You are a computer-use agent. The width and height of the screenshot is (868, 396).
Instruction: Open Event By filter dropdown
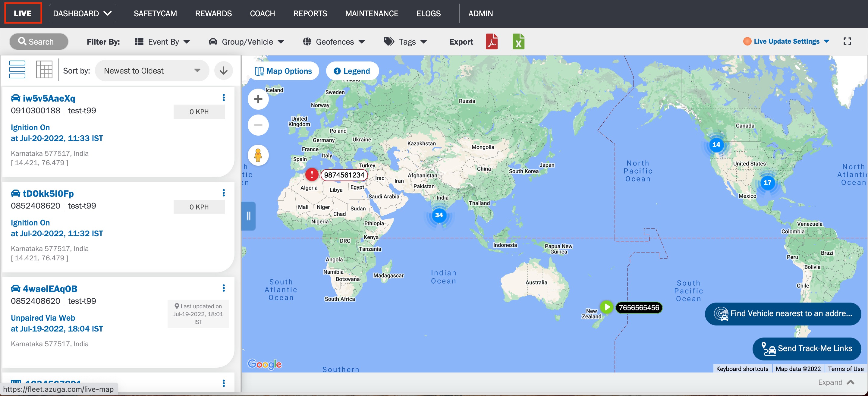point(162,42)
